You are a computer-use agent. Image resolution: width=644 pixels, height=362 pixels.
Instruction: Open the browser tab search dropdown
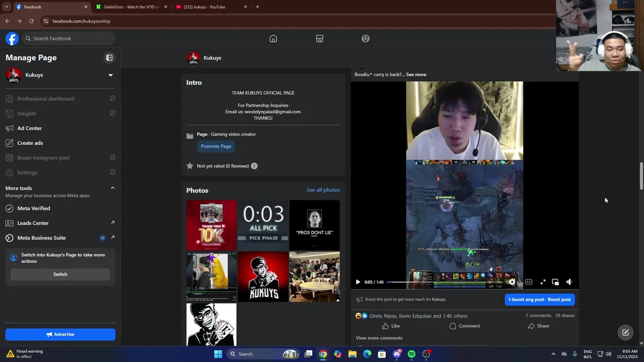pos(7,7)
